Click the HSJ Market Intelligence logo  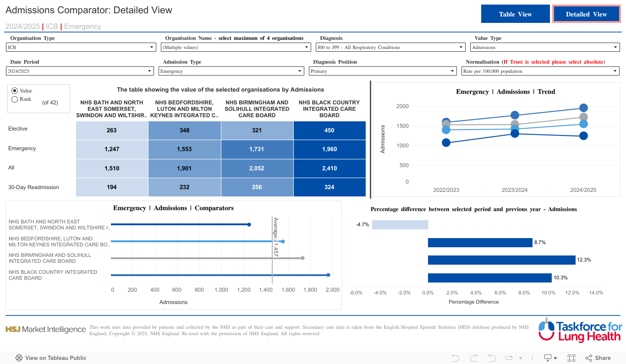click(45, 330)
